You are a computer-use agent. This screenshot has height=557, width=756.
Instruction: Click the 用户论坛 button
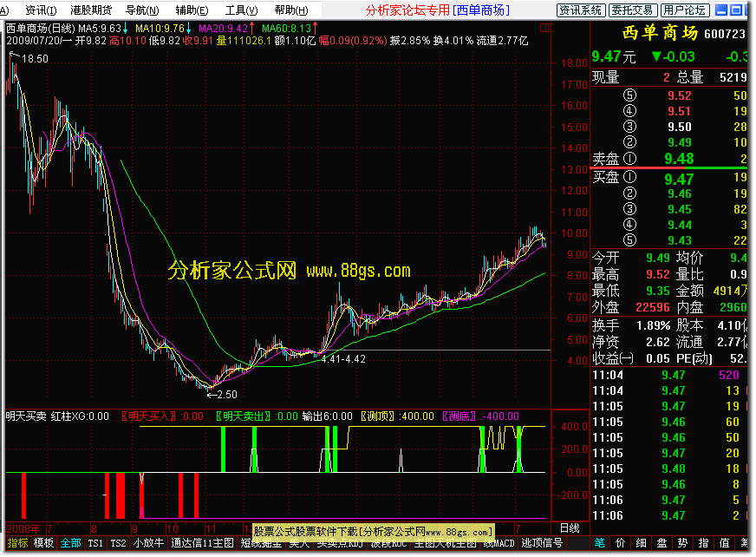pyautogui.click(x=684, y=10)
